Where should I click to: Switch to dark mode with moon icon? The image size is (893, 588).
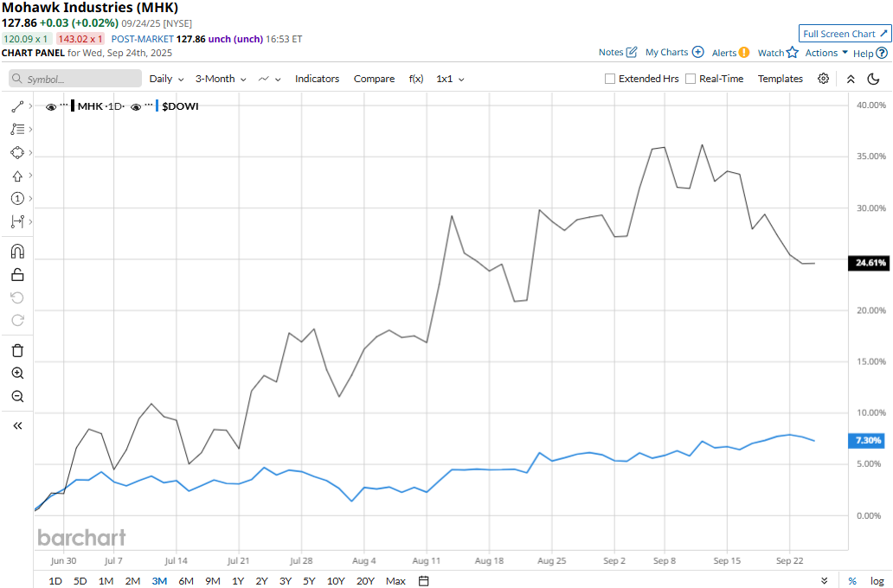coord(873,79)
